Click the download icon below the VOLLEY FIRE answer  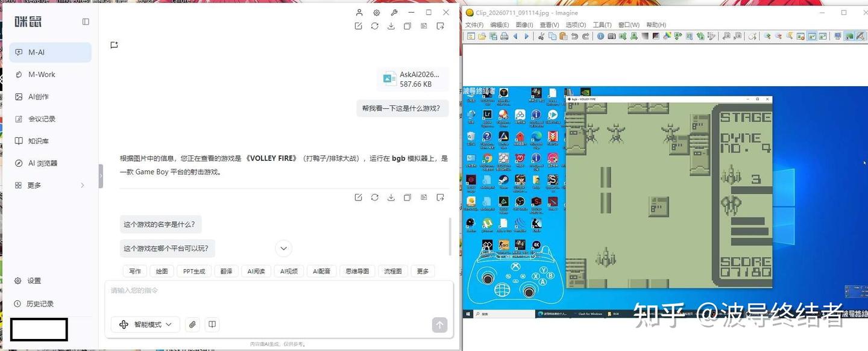[391, 197]
